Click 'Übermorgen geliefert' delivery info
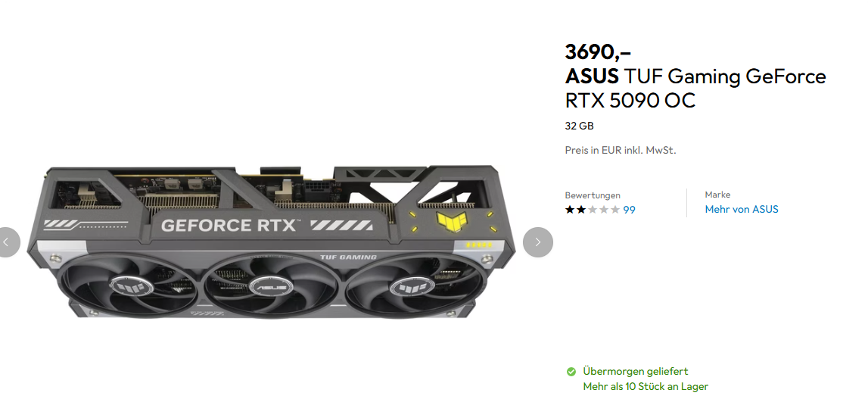This screenshot has width=868, height=399. pyautogui.click(x=636, y=371)
